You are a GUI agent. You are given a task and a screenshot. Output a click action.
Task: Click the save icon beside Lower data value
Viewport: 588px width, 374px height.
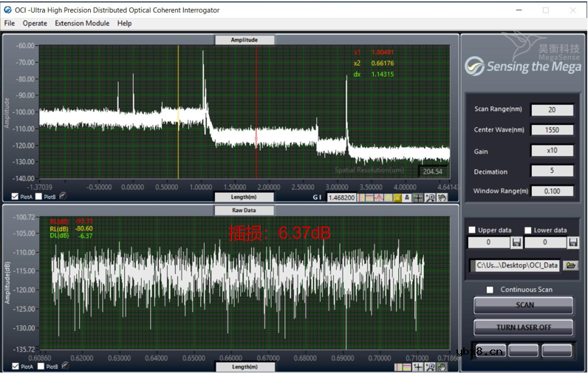point(573,242)
